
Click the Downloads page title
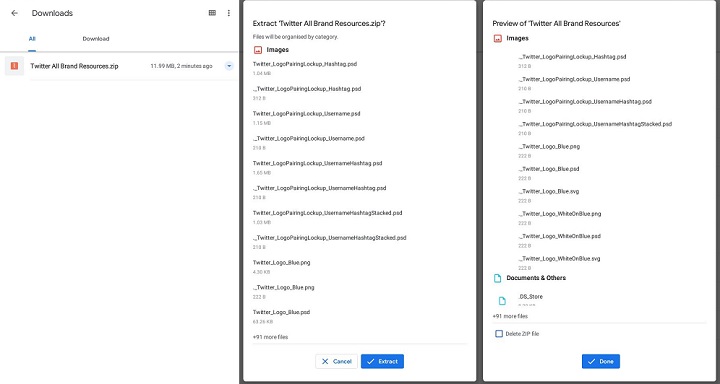pos(52,13)
